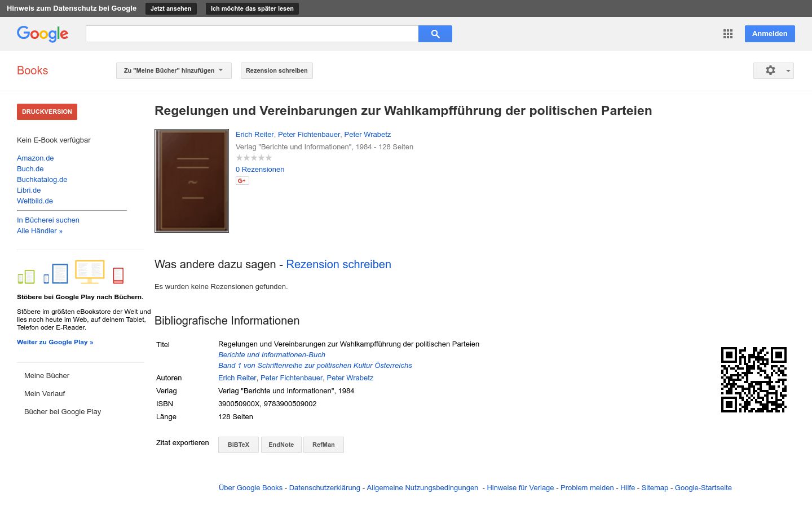812x524 pixels.
Task: Click the Google Play devices illustration
Action: 70,272
